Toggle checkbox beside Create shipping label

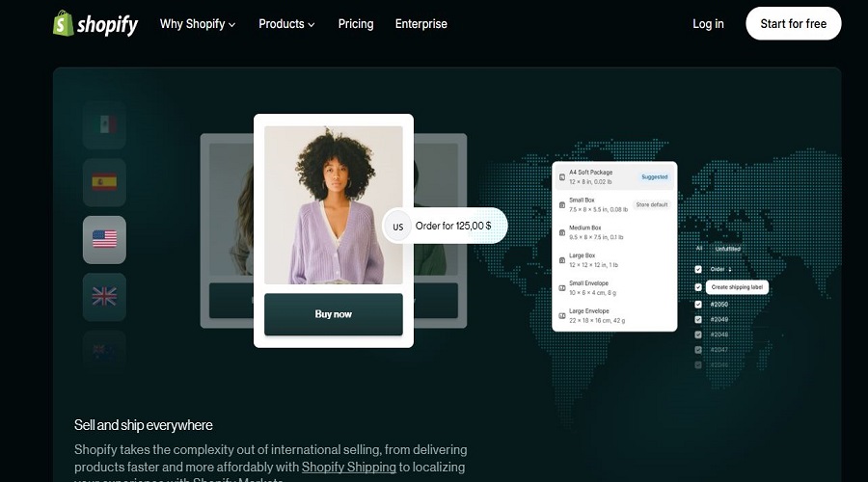[x=698, y=287]
